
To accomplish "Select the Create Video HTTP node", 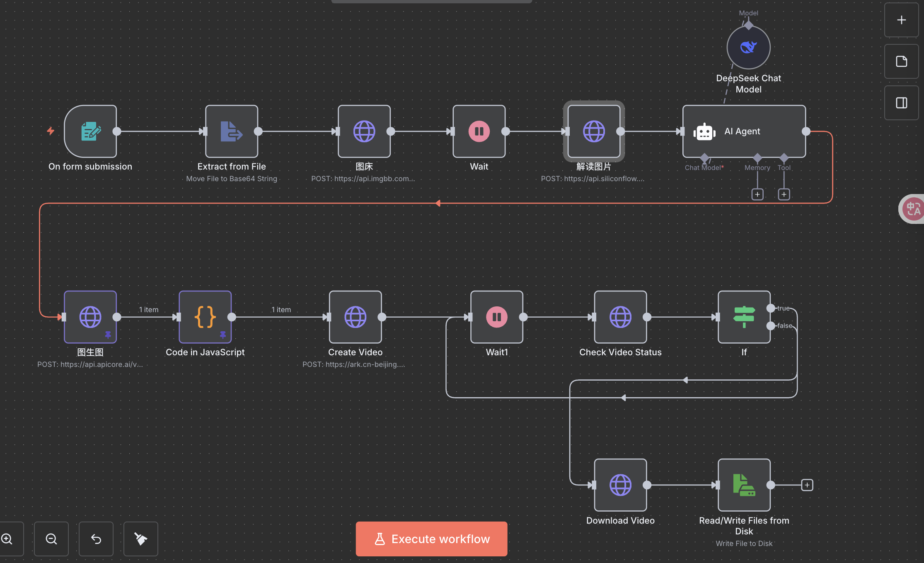I will pyautogui.click(x=355, y=317).
